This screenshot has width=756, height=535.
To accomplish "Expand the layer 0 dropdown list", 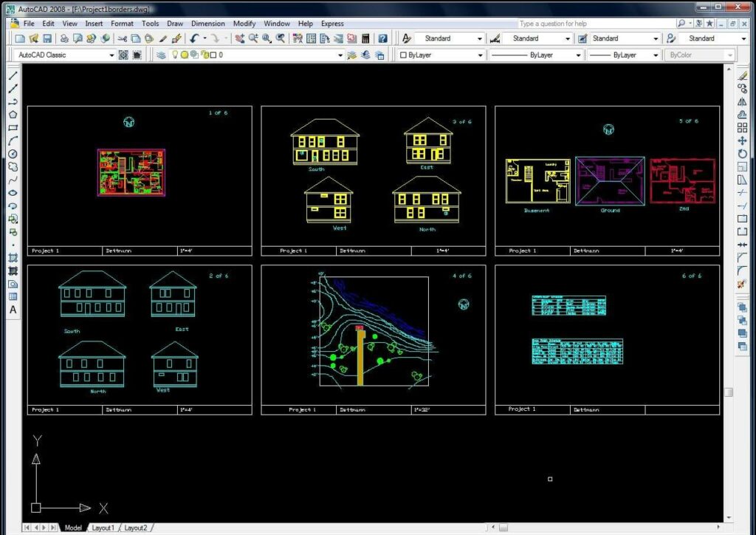I will 340,55.
